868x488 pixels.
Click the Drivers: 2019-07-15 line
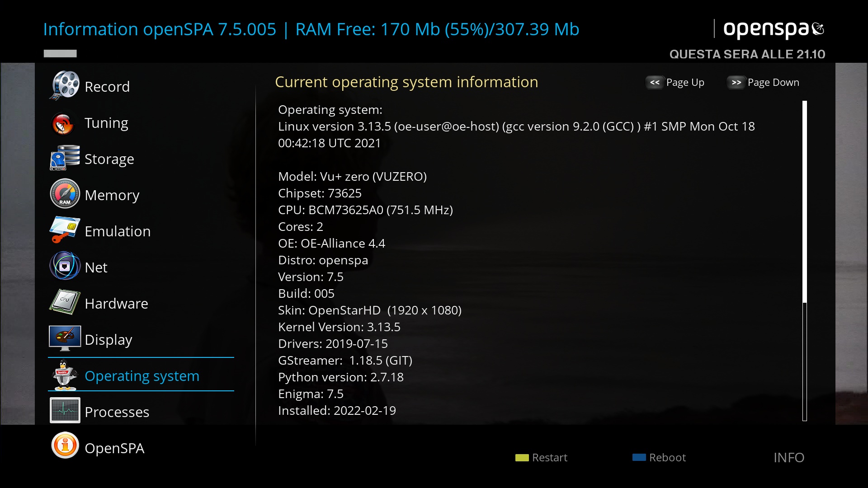(333, 343)
